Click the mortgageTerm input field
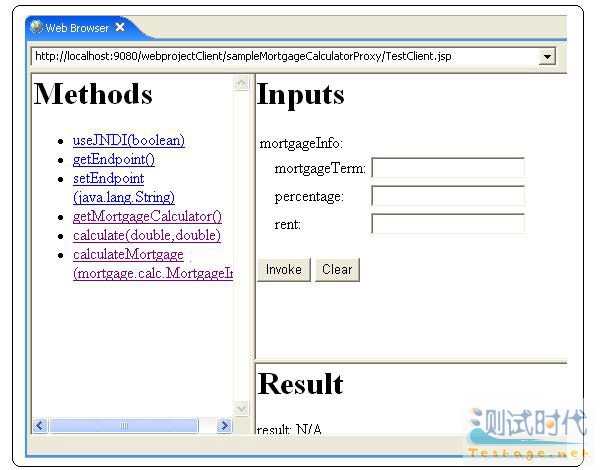Viewport: 600px width, 470px height. (447, 168)
